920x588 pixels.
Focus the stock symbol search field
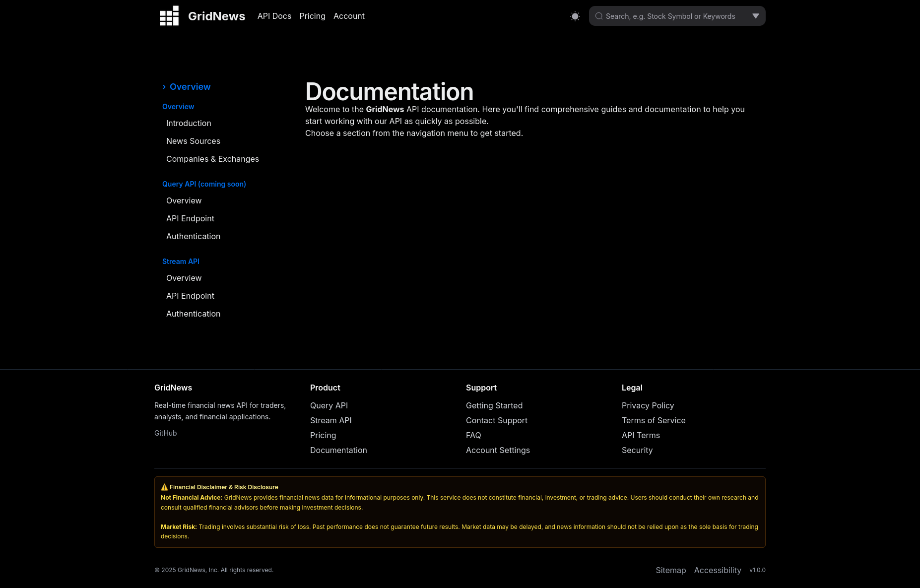[x=677, y=16]
